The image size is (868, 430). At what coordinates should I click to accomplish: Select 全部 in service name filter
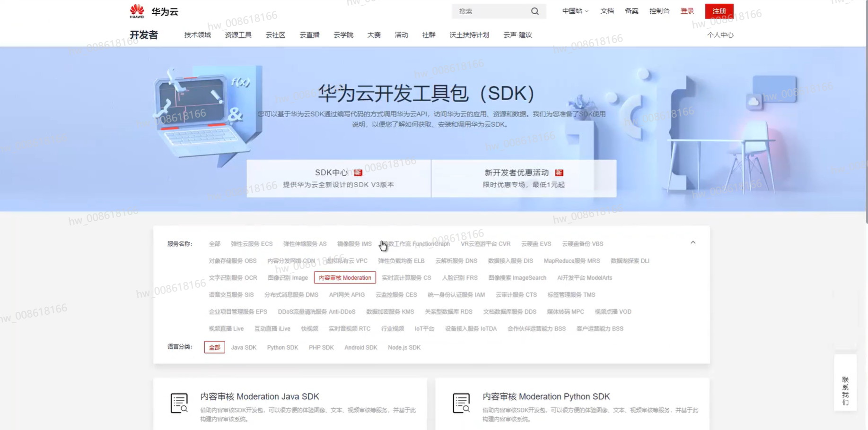[x=215, y=244]
